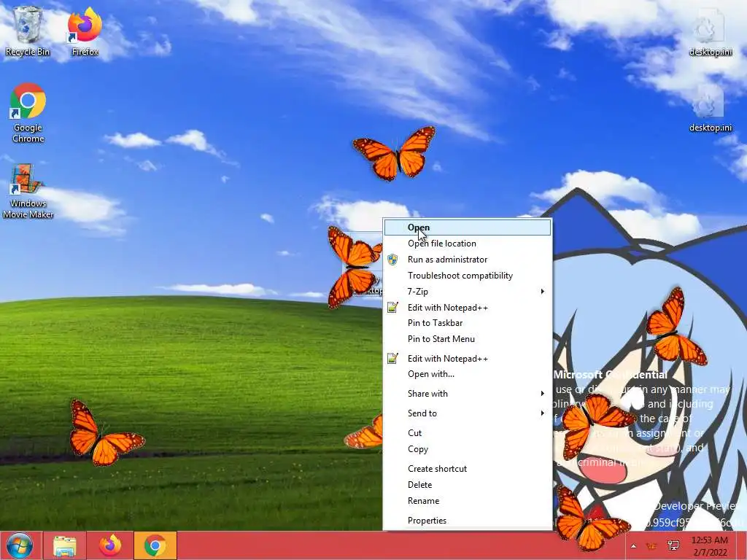747x560 pixels.
Task: Select the Firefox desktop shortcut
Action: [x=85, y=31]
